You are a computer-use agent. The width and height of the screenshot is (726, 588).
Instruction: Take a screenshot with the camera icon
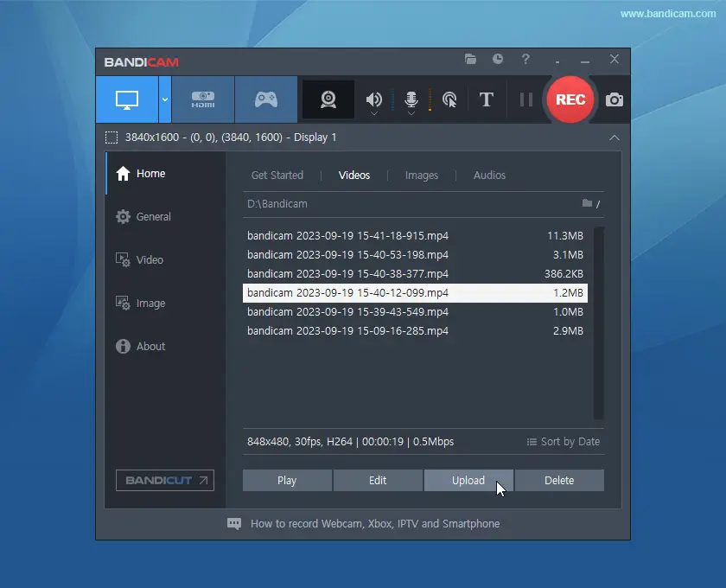[x=614, y=99]
